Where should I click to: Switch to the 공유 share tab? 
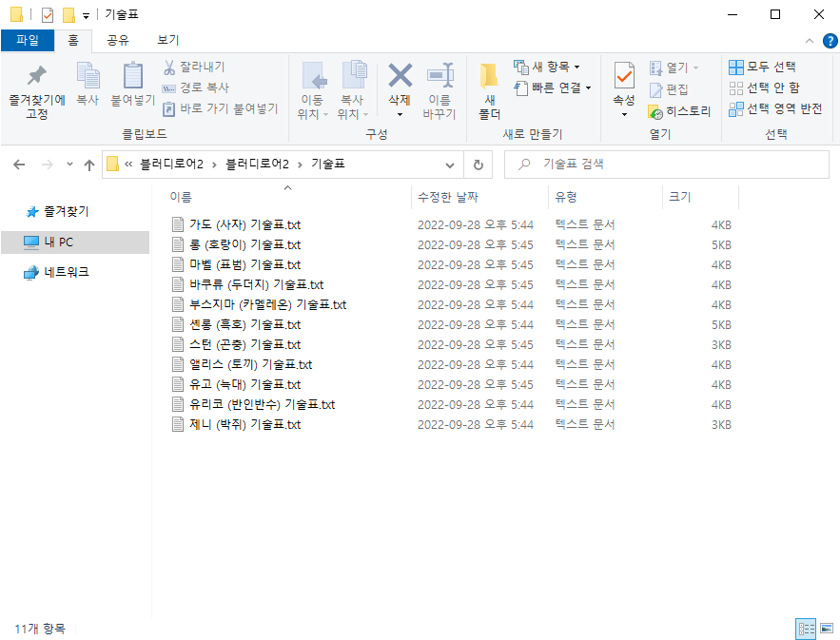point(118,40)
